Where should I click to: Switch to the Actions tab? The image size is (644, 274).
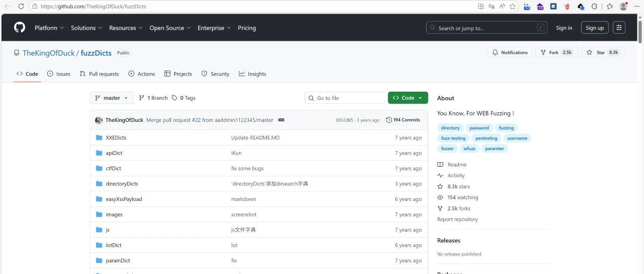click(142, 74)
